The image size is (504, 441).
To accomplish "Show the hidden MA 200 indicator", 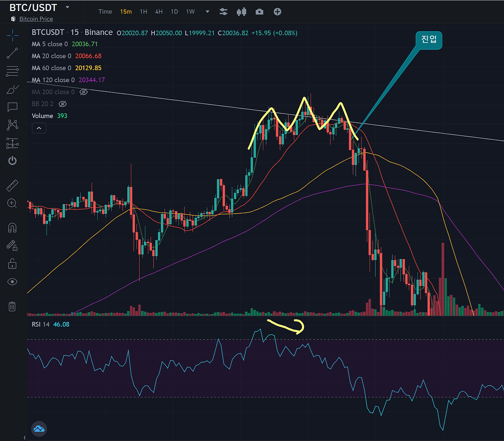I will pos(83,92).
